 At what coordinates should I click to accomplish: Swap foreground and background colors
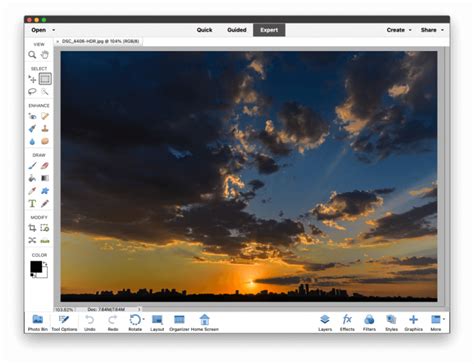click(x=45, y=264)
